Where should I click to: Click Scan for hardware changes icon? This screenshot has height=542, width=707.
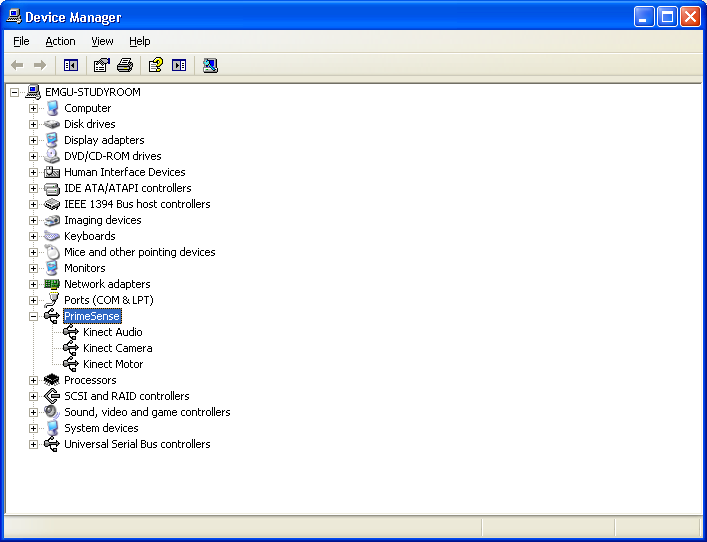210,65
